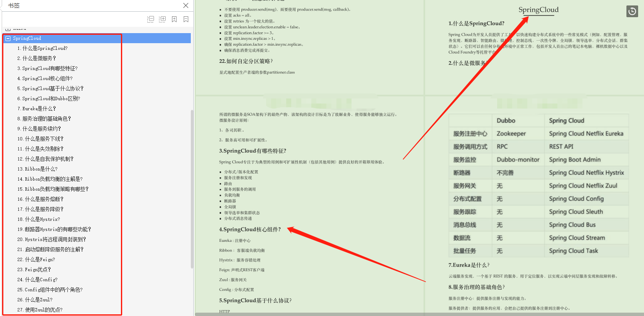Open the history clock icon at top right
The height and width of the screenshot is (316, 644).
[x=632, y=11]
